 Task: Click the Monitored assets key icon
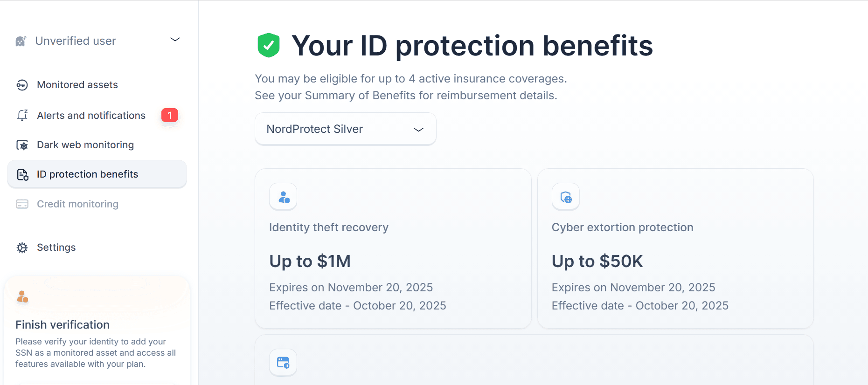click(22, 85)
